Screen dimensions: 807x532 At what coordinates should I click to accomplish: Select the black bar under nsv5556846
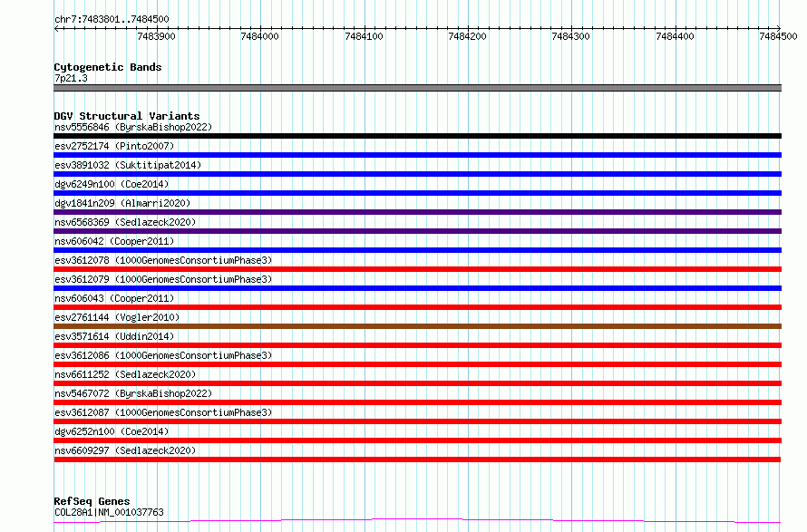417,136
